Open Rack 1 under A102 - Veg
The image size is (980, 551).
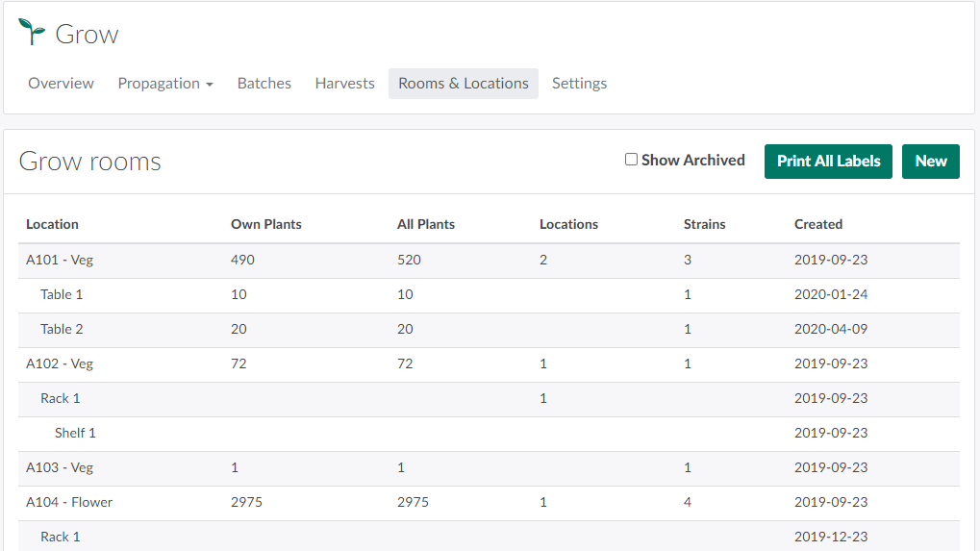click(x=60, y=398)
